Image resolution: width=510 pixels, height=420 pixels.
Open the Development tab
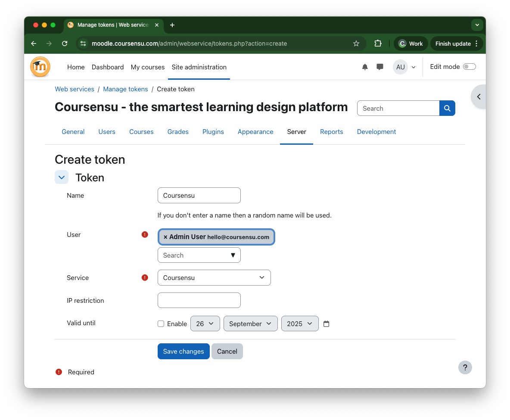[376, 132]
